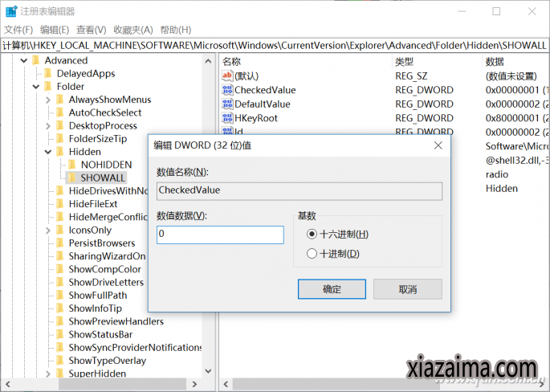Open the 帮助(H) menu
The image size is (550, 392).
pyautogui.click(x=175, y=30)
